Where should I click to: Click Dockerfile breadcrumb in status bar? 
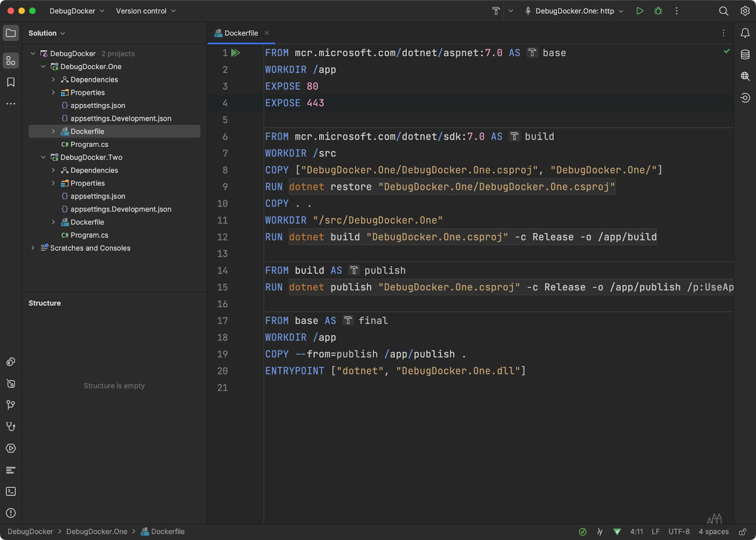pos(163,532)
